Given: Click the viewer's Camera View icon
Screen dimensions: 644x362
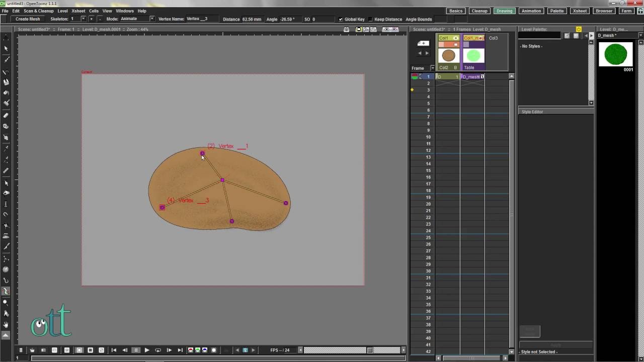Looking at the screenshot, I should coord(373,29).
